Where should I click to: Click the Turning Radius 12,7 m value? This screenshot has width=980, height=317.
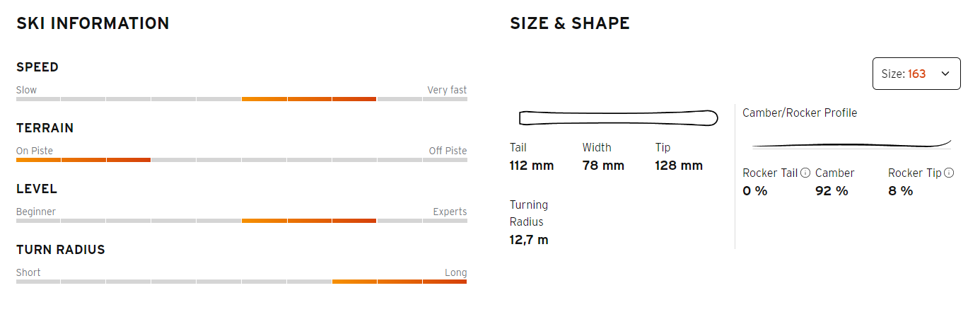(529, 240)
